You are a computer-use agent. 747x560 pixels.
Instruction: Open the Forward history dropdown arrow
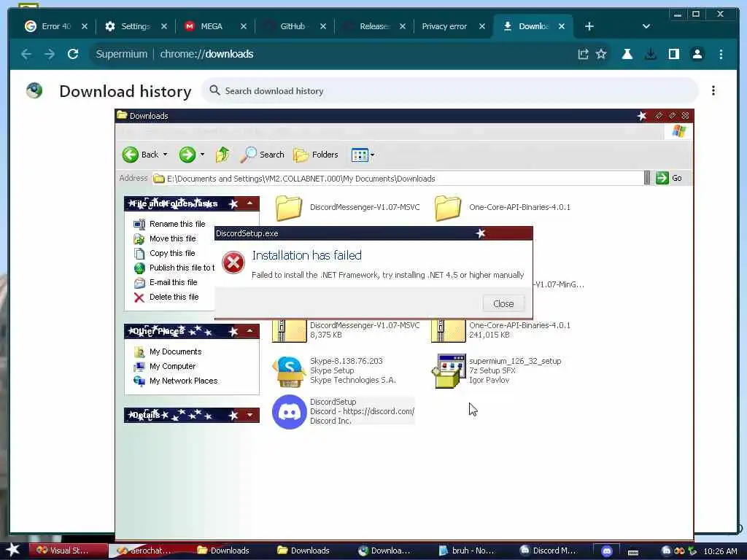[x=203, y=155]
